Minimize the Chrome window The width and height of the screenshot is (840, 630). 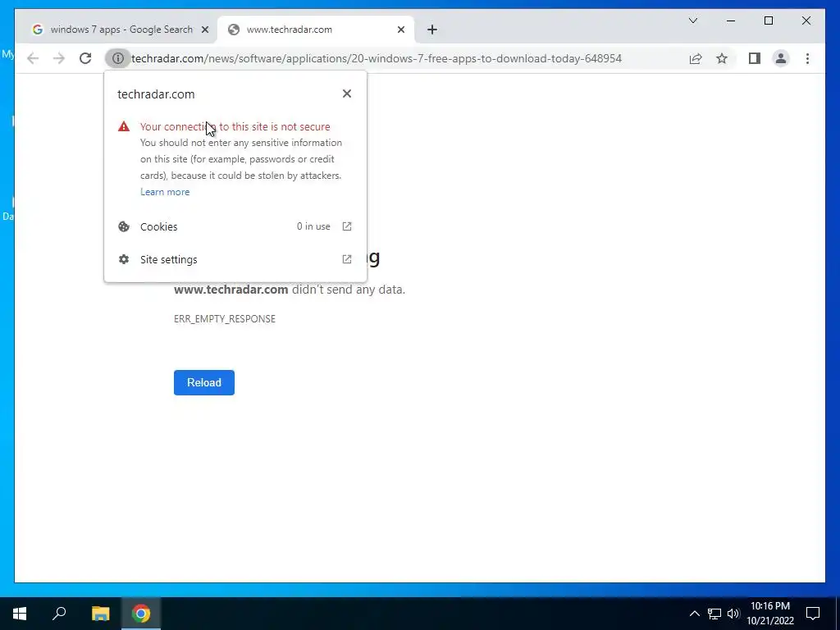coord(731,21)
